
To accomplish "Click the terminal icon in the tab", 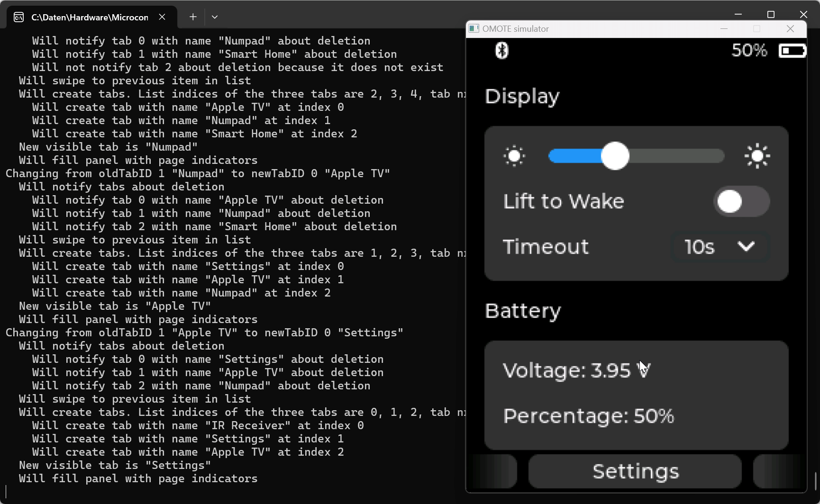I will pos(18,18).
